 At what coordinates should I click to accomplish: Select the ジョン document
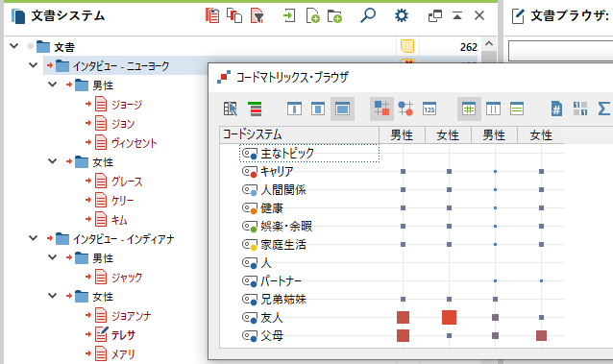123,124
